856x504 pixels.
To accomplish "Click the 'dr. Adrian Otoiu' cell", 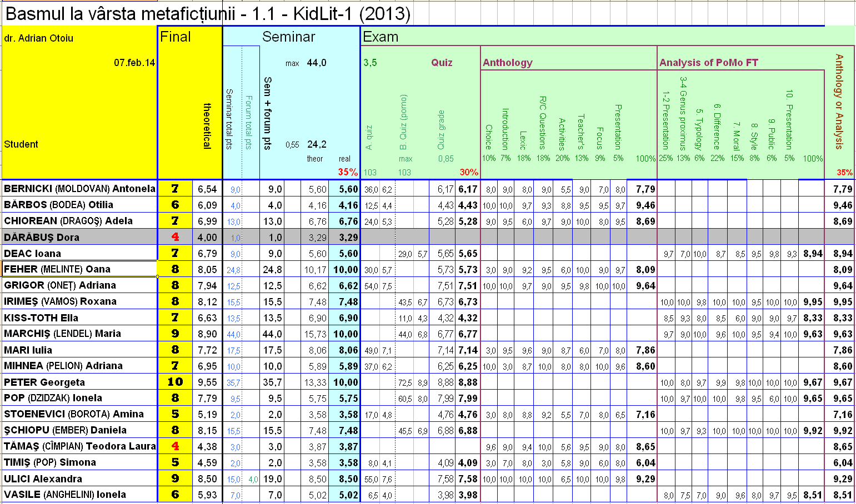I will point(38,38).
